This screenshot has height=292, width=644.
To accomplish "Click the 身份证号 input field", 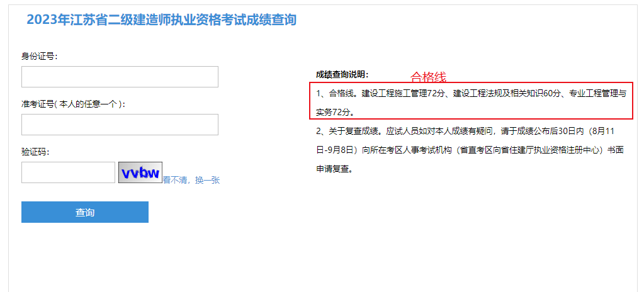I will (x=120, y=77).
